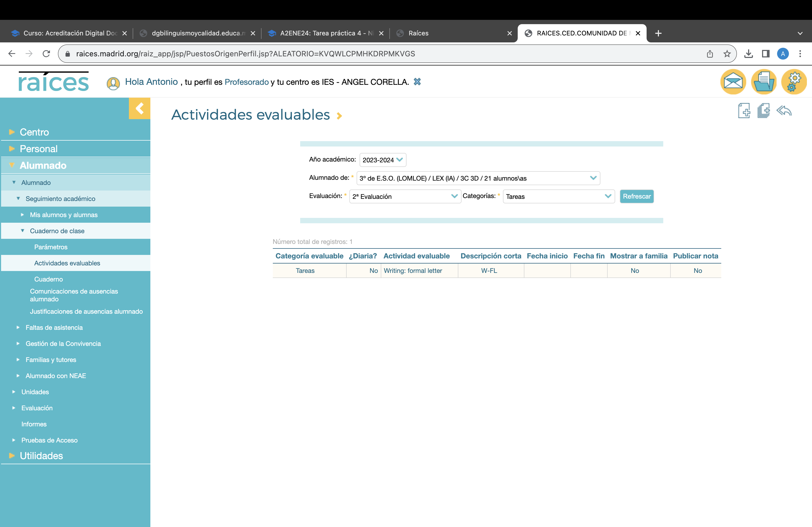The image size is (812, 527).
Task: Click the copy activities icon
Action: [764, 111]
